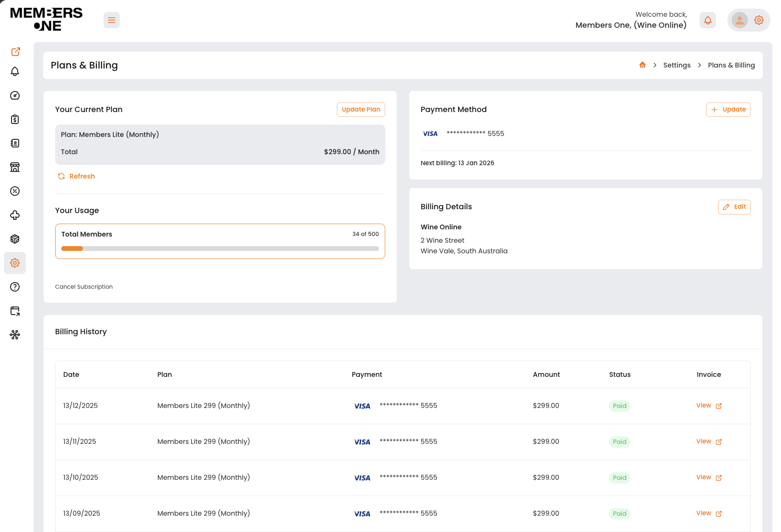Open packages via the cube icon
Screen dimensions: 781x532
point(15,238)
